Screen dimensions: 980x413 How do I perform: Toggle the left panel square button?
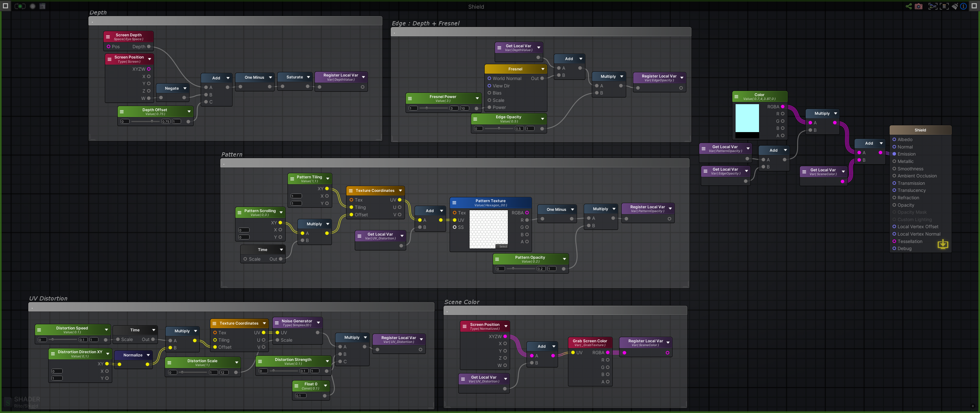click(5, 6)
